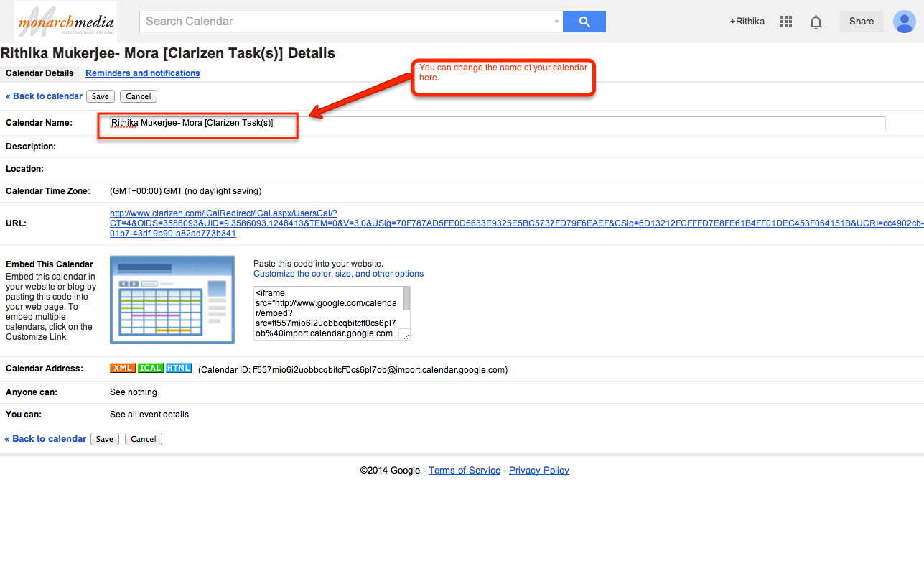
Task: Select the Calendar Details tab
Action: coord(39,73)
